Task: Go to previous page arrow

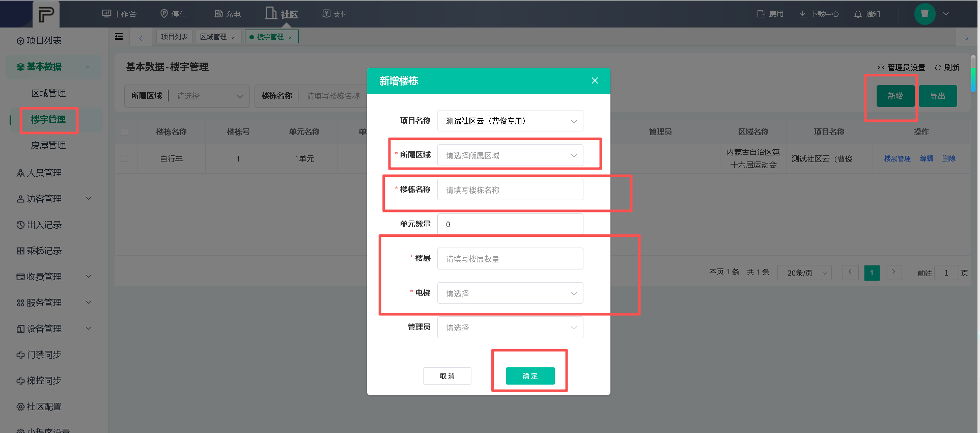Action: (x=850, y=273)
